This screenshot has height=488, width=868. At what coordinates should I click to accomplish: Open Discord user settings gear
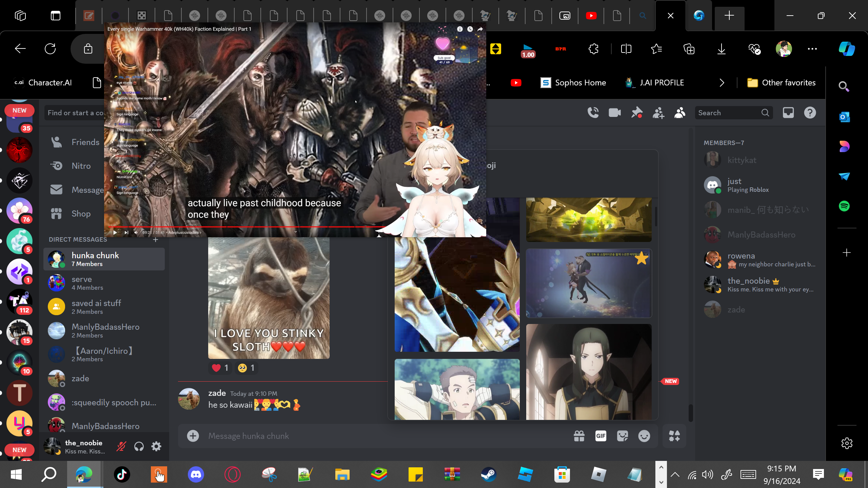(156, 447)
